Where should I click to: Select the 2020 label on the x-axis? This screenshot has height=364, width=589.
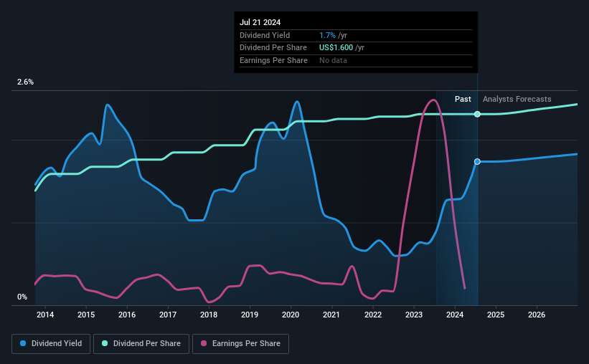point(291,315)
